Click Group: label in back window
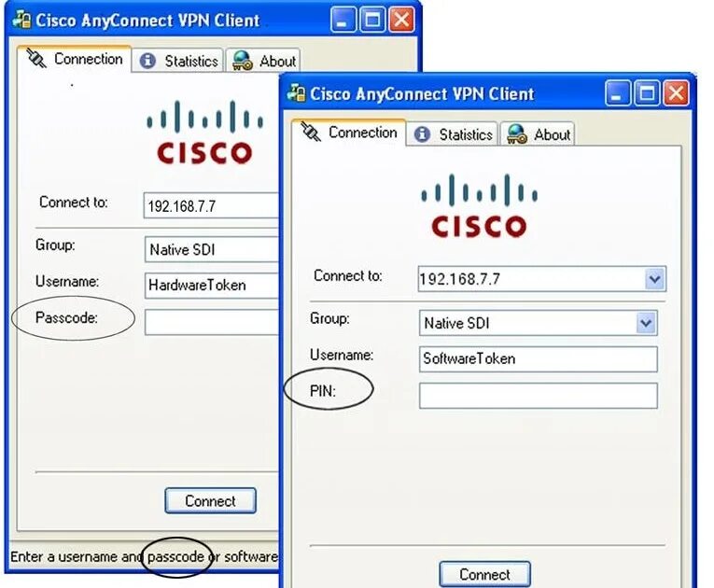The image size is (714, 588). coord(55,245)
